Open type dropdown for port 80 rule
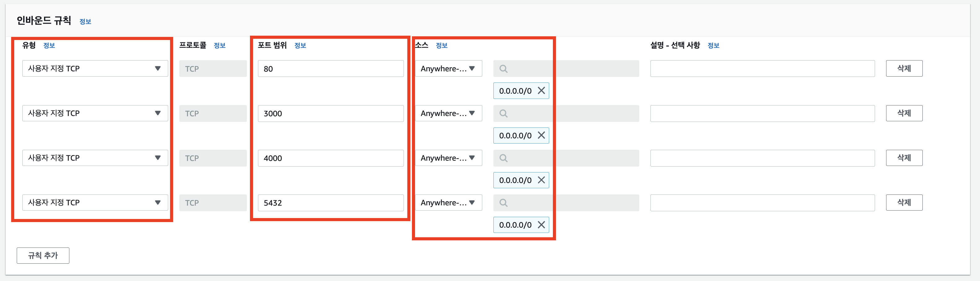Image resolution: width=980 pixels, height=281 pixels. point(95,69)
